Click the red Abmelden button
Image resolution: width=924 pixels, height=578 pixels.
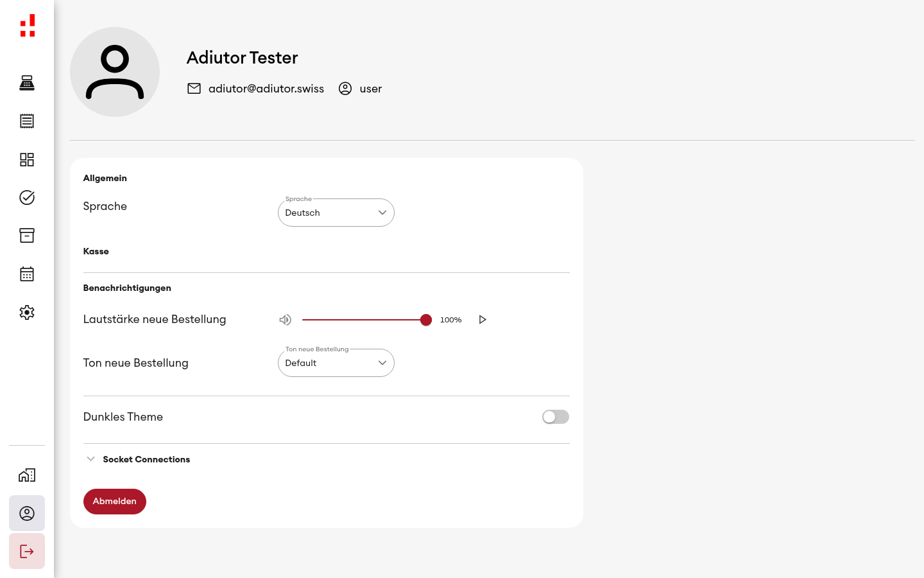click(x=115, y=502)
